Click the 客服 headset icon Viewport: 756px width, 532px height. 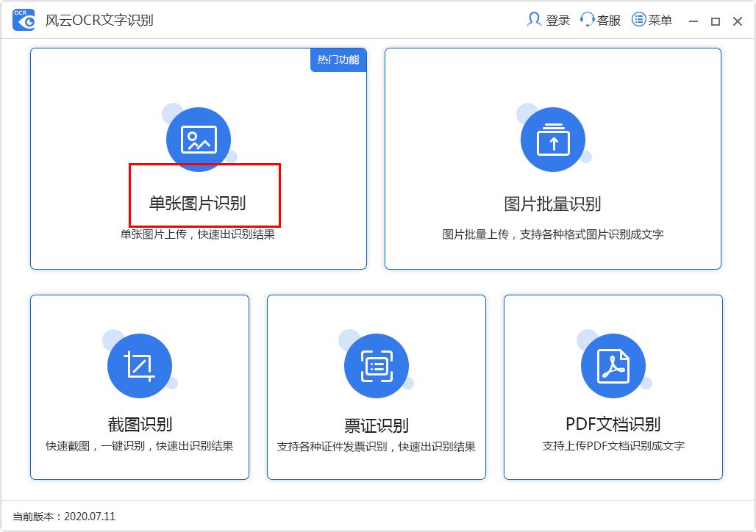(587, 20)
